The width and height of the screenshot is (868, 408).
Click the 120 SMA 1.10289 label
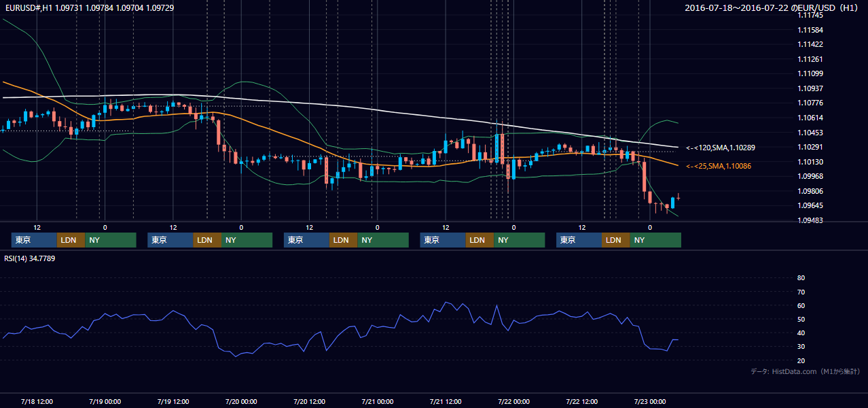(x=720, y=148)
